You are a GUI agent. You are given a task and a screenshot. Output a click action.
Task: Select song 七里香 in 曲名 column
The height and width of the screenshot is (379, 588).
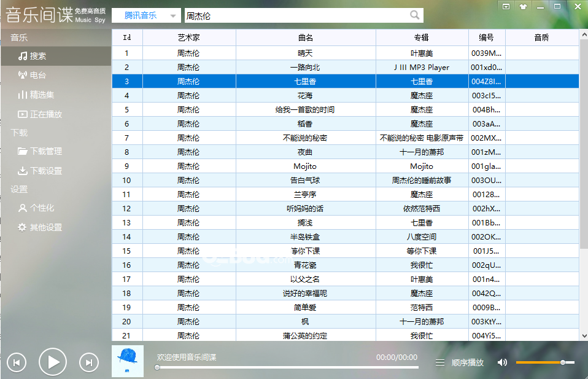(x=305, y=82)
